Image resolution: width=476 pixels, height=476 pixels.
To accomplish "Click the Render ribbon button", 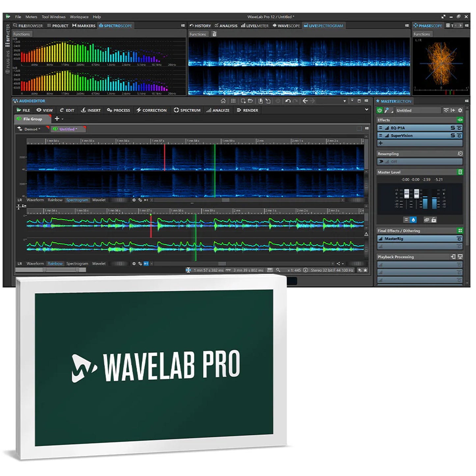I will tap(247, 110).
